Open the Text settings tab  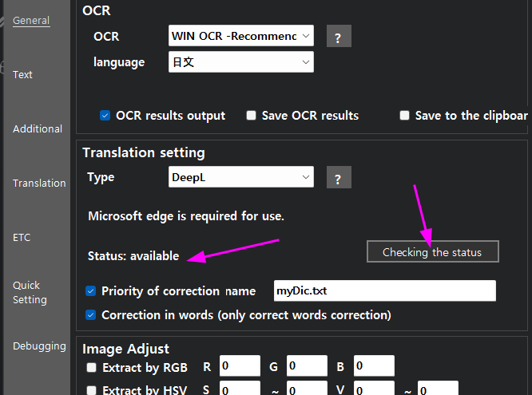(x=22, y=75)
